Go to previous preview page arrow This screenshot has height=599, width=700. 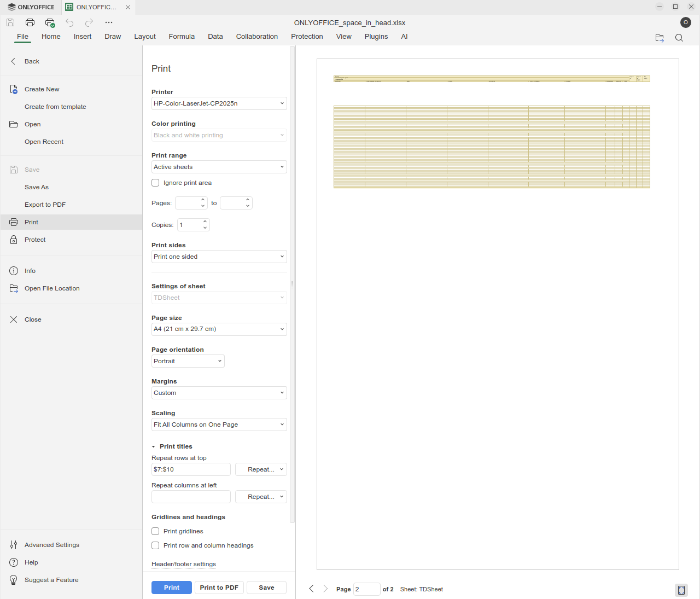tap(311, 589)
